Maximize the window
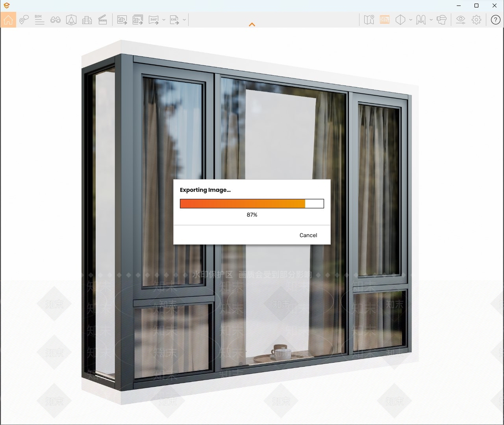504x425 pixels. [476, 6]
